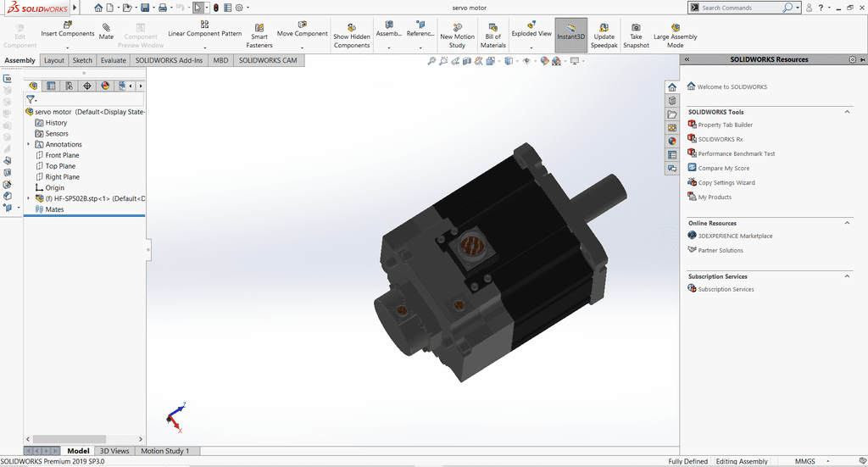The height and width of the screenshot is (467, 868).
Task: Open the Evaluate ribbon tab
Action: click(114, 60)
